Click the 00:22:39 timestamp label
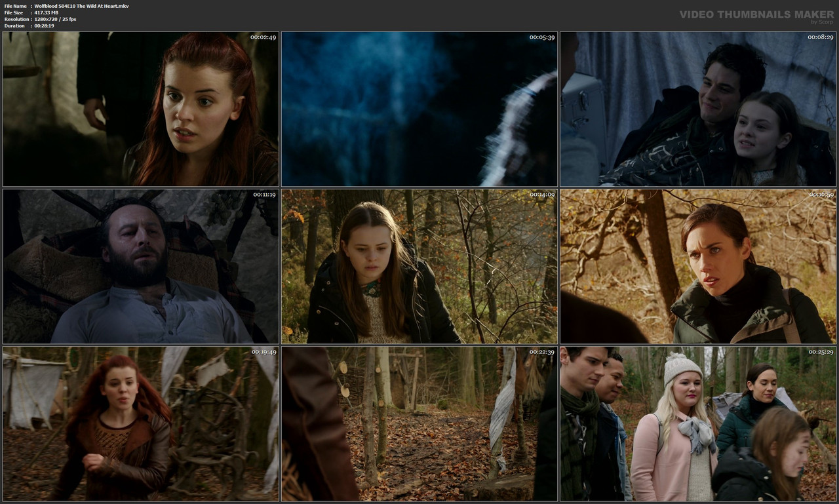This screenshot has height=504, width=839. (x=542, y=352)
